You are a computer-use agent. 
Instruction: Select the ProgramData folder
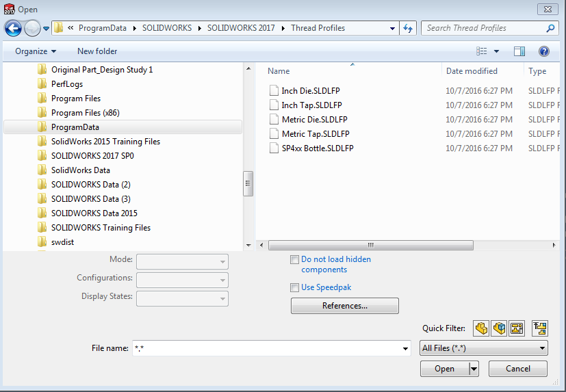[x=123, y=127]
